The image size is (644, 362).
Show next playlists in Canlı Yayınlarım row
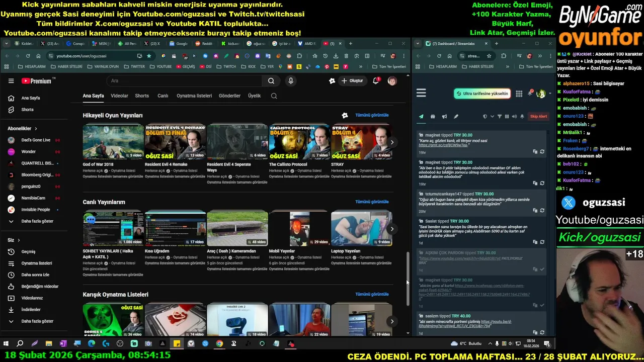tap(392, 229)
